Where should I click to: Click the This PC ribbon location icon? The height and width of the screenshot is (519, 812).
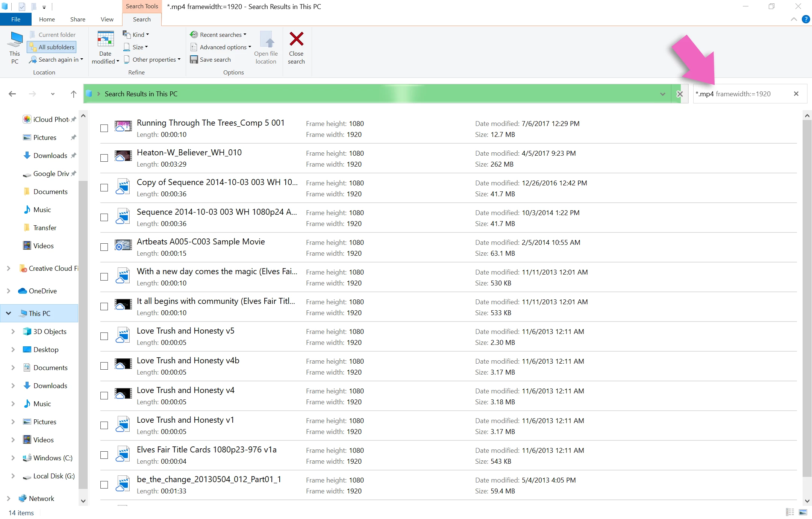15,39
